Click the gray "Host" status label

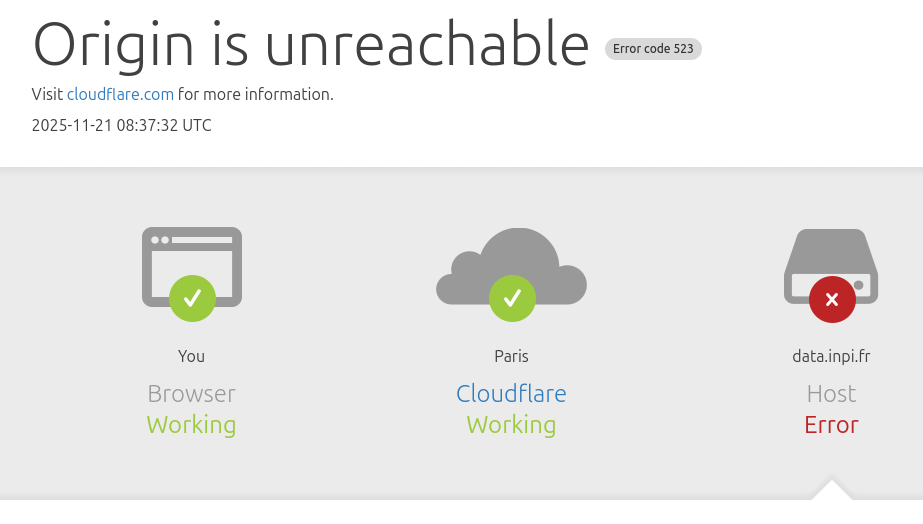(831, 393)
